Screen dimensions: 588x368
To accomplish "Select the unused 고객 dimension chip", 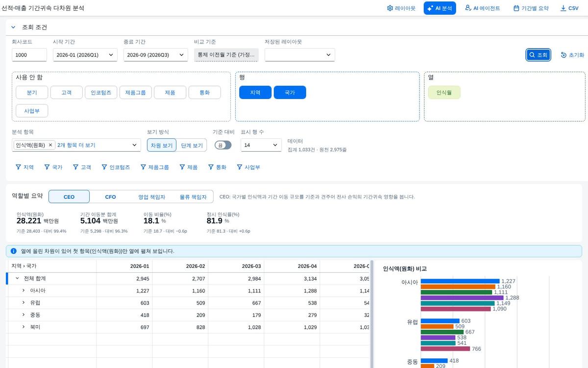I will coord(66,92).
